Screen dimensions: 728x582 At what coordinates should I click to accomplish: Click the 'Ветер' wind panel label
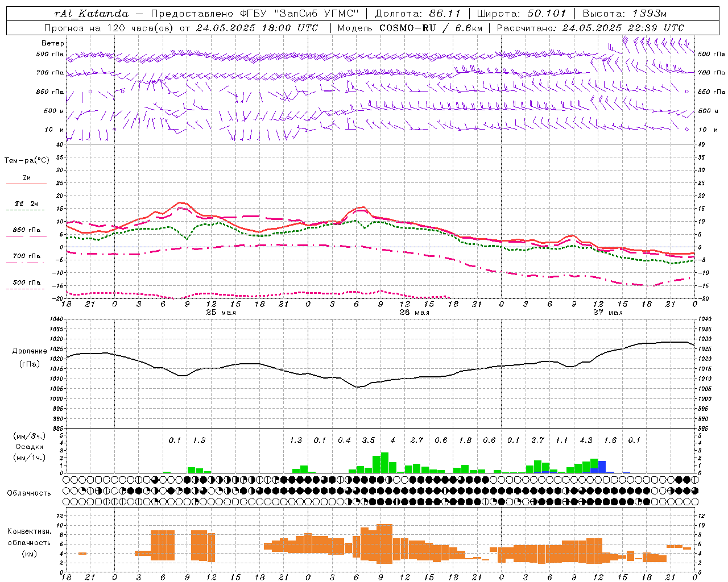(x=53, y=43)
